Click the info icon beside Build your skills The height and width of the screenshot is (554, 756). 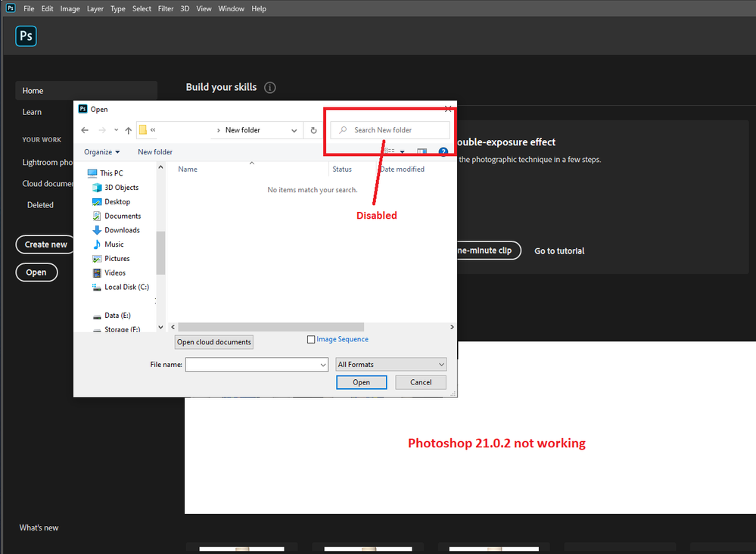(x=270, y=87)
